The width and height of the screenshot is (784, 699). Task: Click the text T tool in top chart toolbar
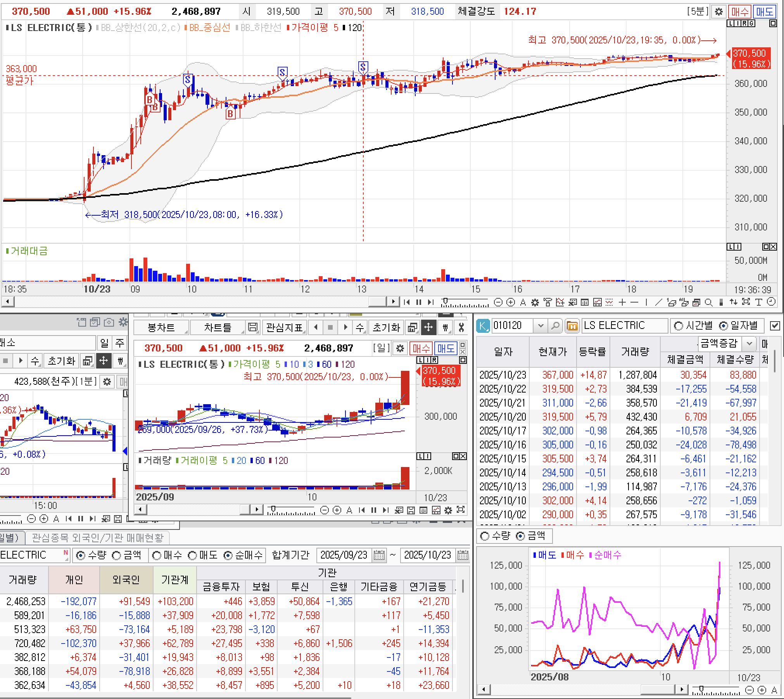click(758, 302)
